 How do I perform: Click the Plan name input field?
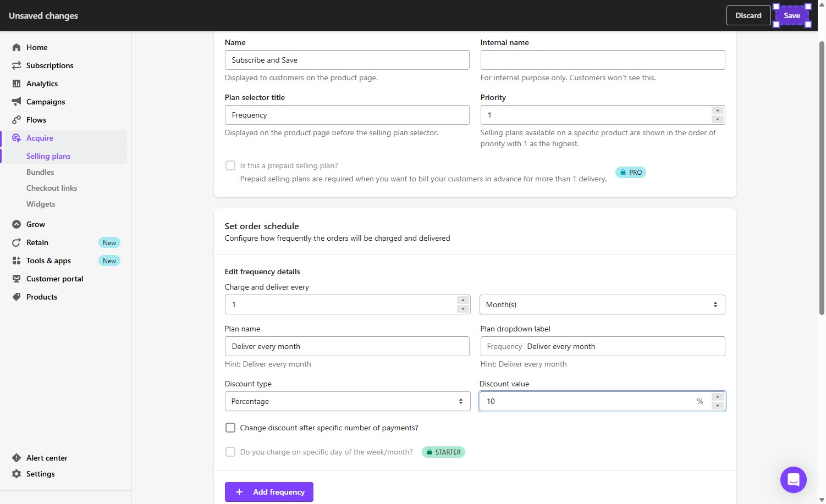coord(347,346)
